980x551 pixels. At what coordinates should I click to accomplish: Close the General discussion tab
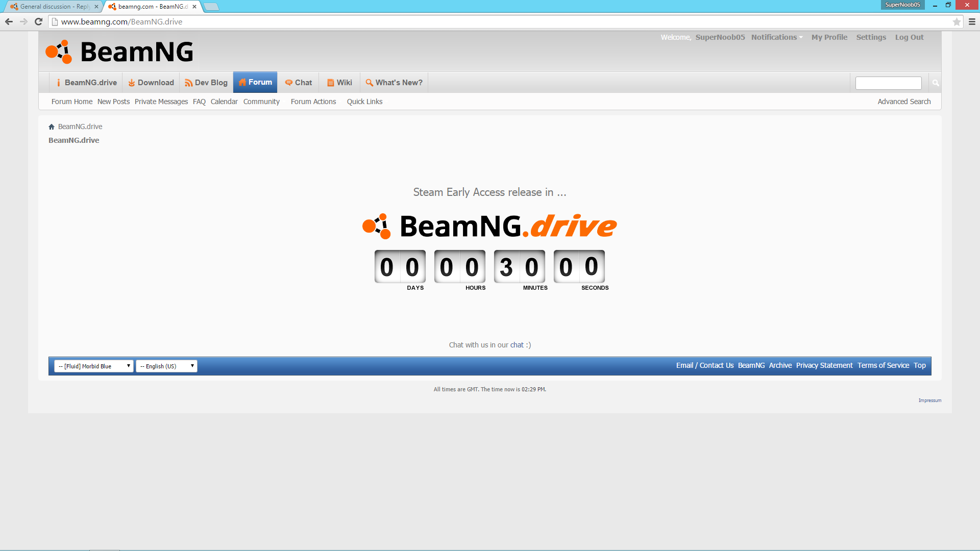click(x=96, y=7)
